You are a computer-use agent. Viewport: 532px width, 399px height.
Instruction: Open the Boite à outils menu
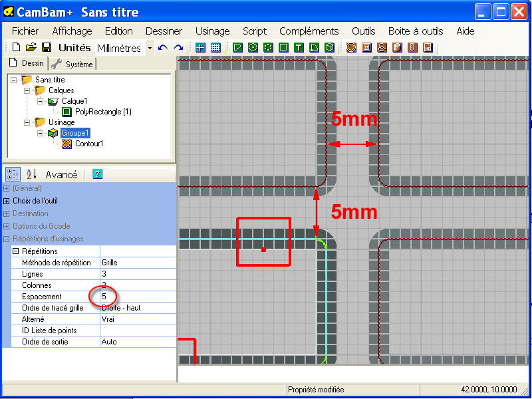coord(416,31)
